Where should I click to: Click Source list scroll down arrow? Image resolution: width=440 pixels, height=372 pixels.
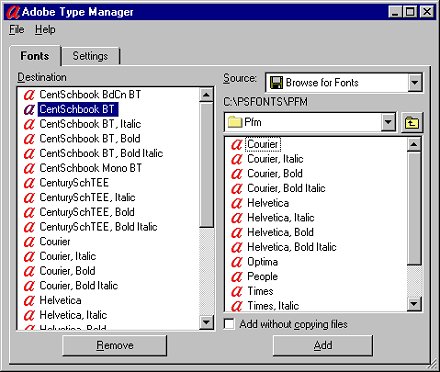coord(414,304)
